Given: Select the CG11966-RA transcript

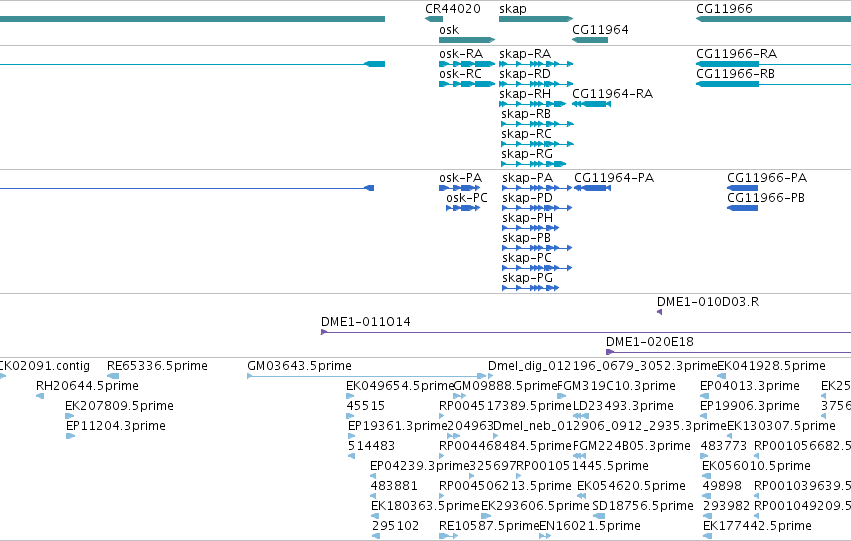Looking at the screenshot, I should [773, 64].
